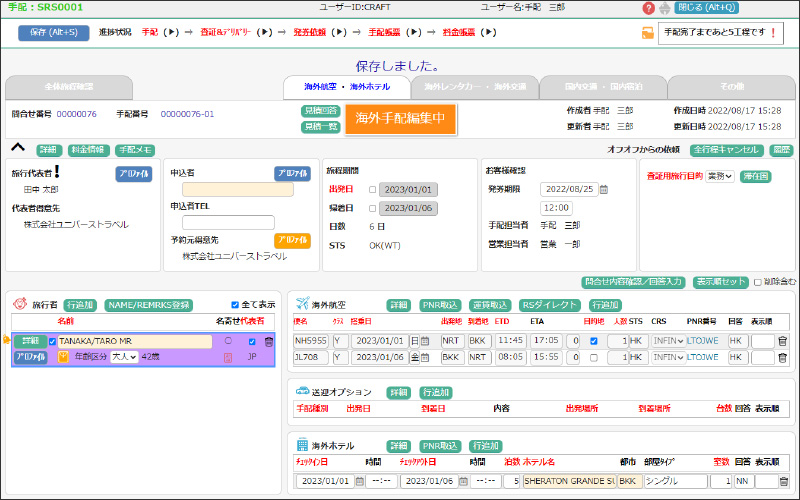The width and height of the screenshot is (800, 500).
Task: Click the 保存 (Alt+S) button
Action: (53, 32)
